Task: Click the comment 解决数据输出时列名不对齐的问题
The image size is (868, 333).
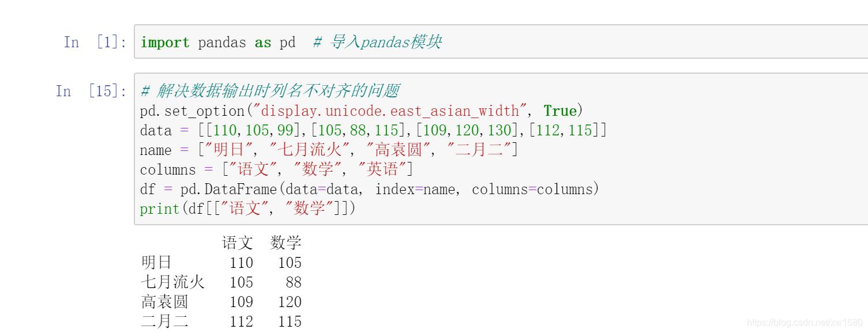Action: pos(270,91)
